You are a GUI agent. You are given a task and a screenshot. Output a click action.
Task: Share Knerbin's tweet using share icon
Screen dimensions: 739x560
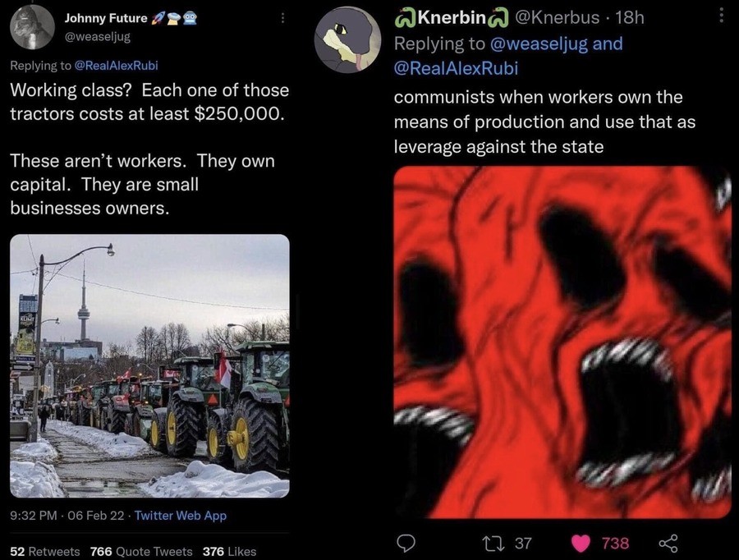point(668,543)
